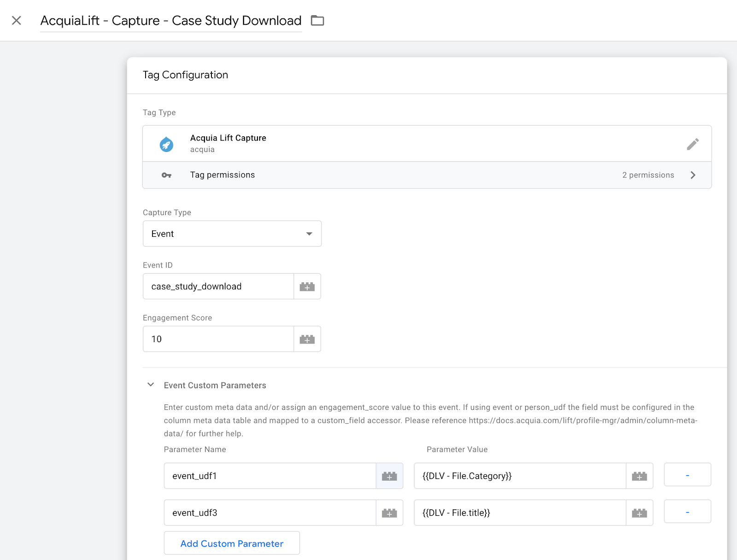Viewport: 737px width, 560px height.
Task: Open the Tag permissions row
Action: click(427, 175)
